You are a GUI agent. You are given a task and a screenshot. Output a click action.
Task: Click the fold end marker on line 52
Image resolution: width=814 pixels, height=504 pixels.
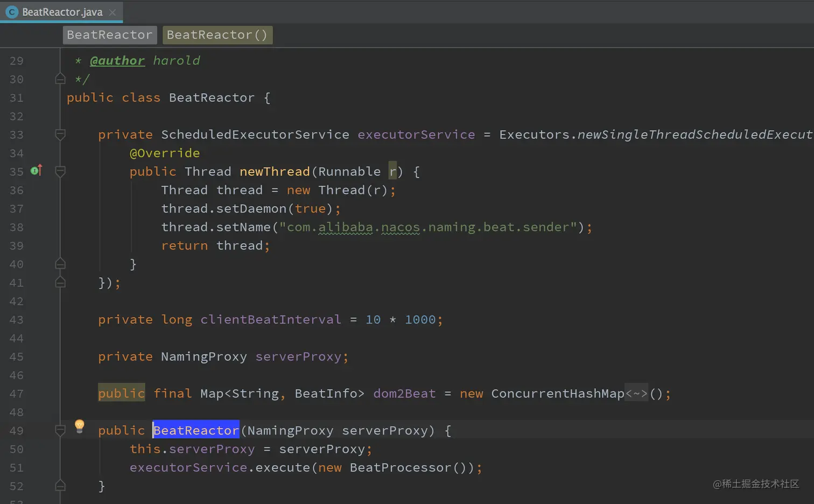[x=60, y=486]
